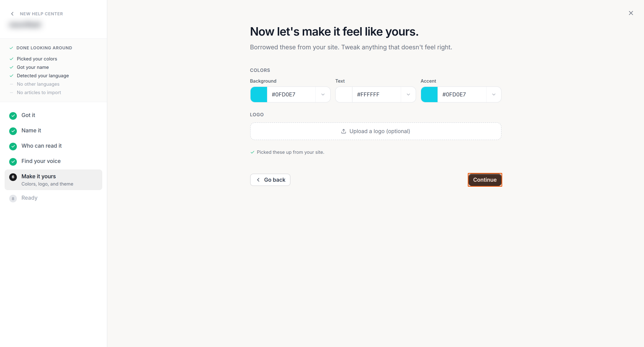Click the green check beside Find your voice
Image resolution: width=644 pixels, height=347 pixels.
[x=13, y=161]
